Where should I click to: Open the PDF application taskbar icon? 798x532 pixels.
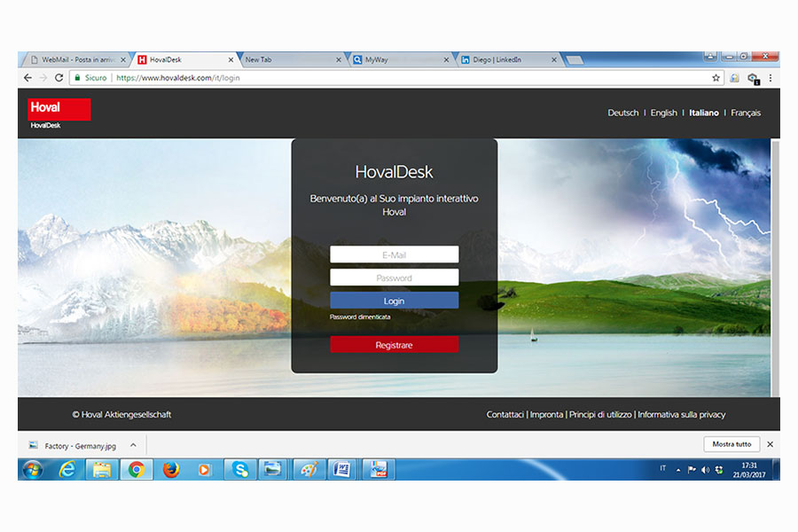[378, 469]
